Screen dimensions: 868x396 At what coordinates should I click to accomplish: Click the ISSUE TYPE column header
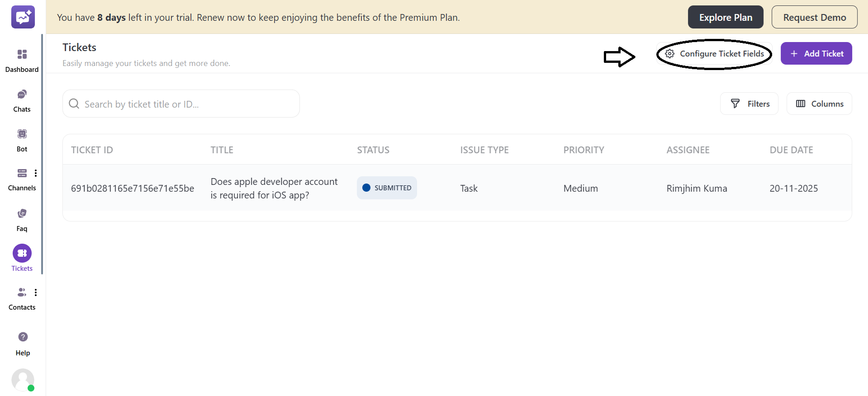coord(484,150)
